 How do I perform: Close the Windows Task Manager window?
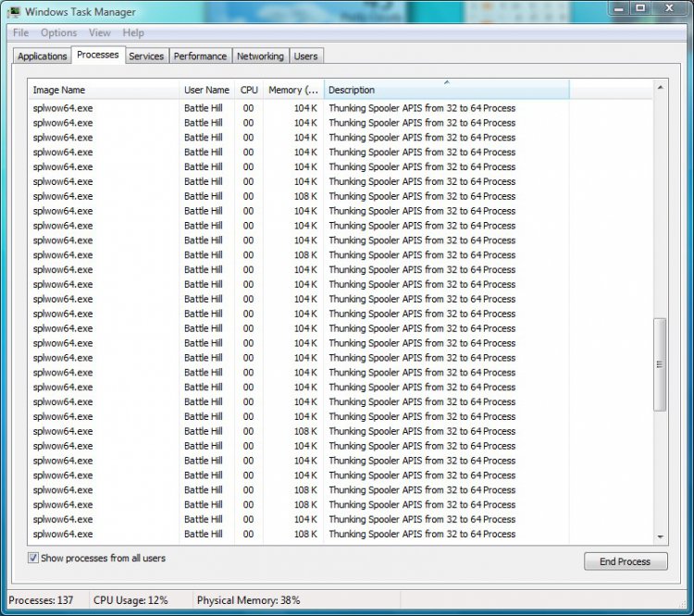(670, 8)
